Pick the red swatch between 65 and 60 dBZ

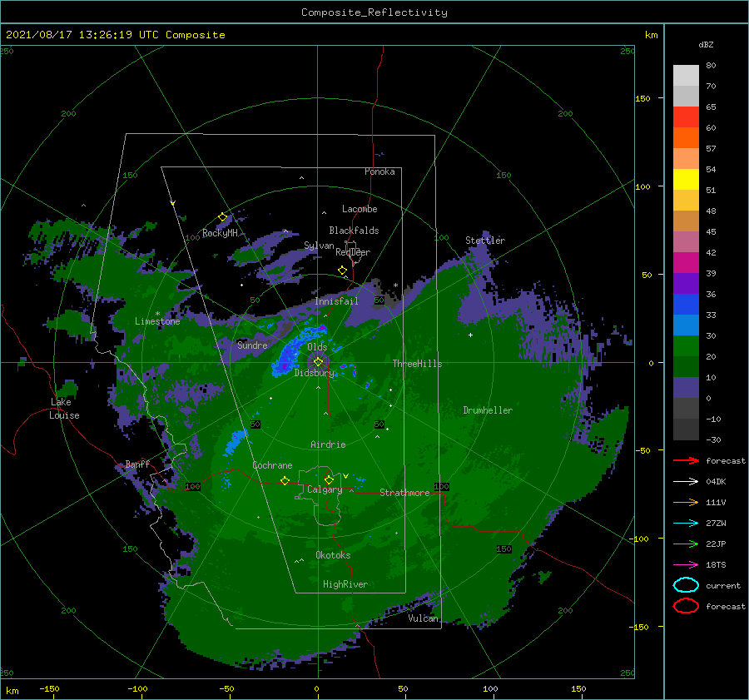tap(686, 117)
